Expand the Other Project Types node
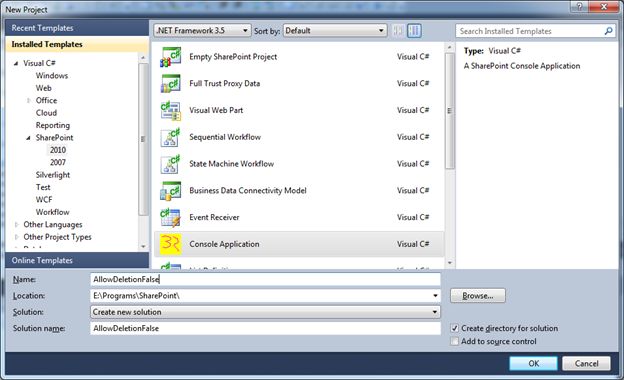 (16, 237)
